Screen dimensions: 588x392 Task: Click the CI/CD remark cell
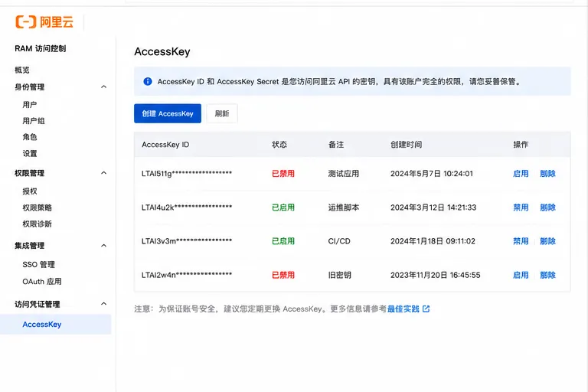339,241
